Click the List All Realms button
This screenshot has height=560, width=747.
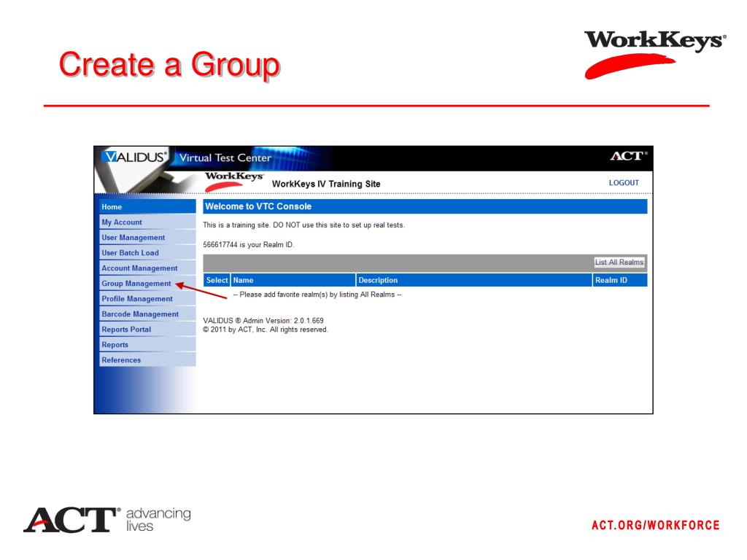[x=619, y=262]
